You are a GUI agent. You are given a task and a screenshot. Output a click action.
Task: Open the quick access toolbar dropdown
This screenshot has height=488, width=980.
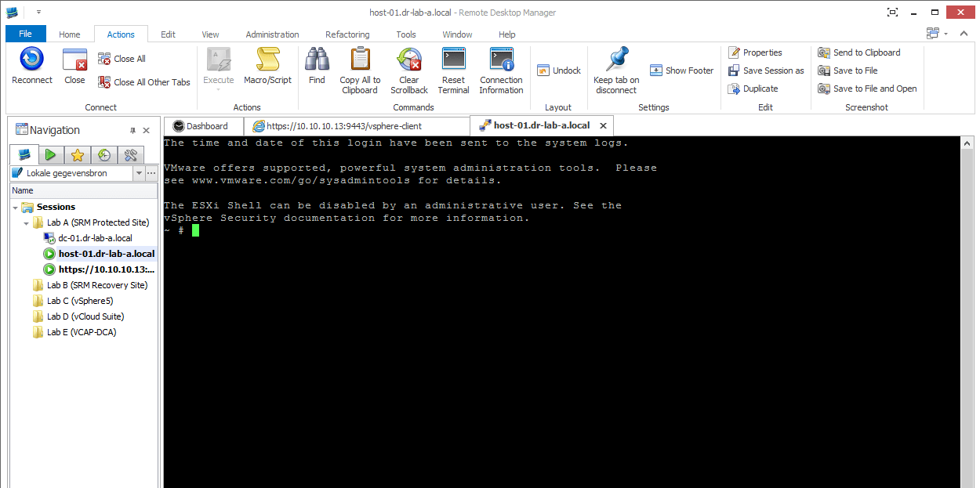click(38, 13)
